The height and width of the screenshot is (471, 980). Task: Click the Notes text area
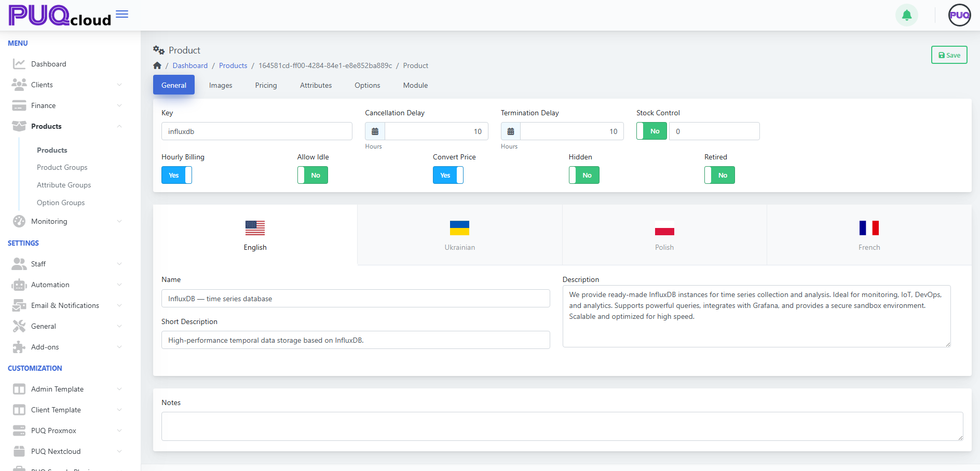[x=562, y=426]
